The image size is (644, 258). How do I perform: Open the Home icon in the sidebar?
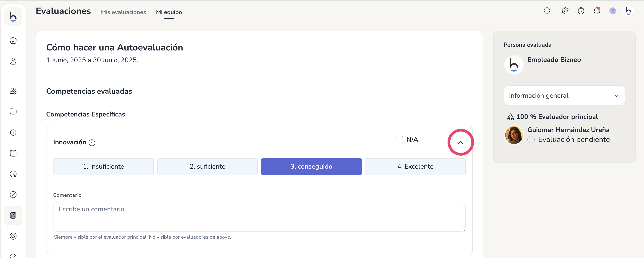[x=13, y=40]
